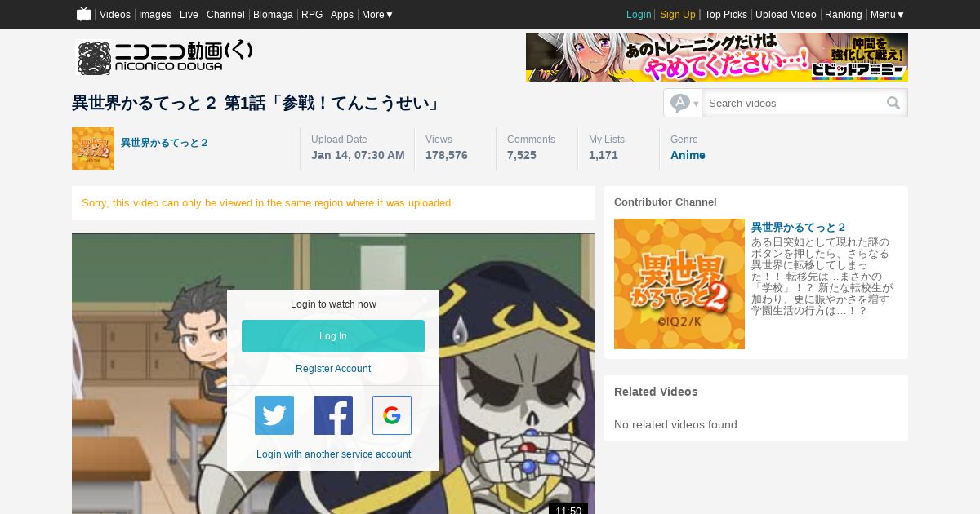Image resolution: width=980 pixels, height=514 pixels.
Task: Open the large Contributor Channel thumbnail
Action: (679, 284)
